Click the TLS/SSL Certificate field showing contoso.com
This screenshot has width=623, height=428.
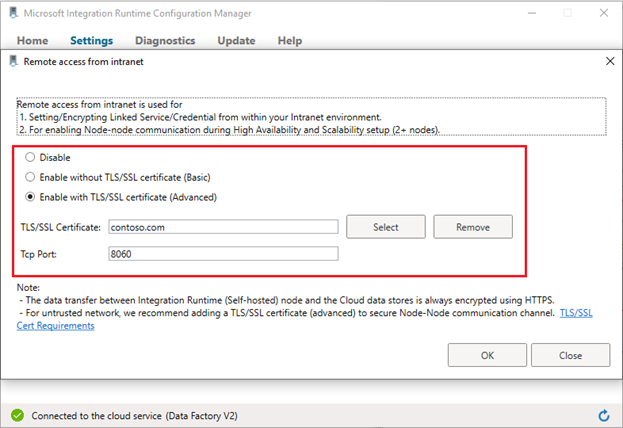223,227
